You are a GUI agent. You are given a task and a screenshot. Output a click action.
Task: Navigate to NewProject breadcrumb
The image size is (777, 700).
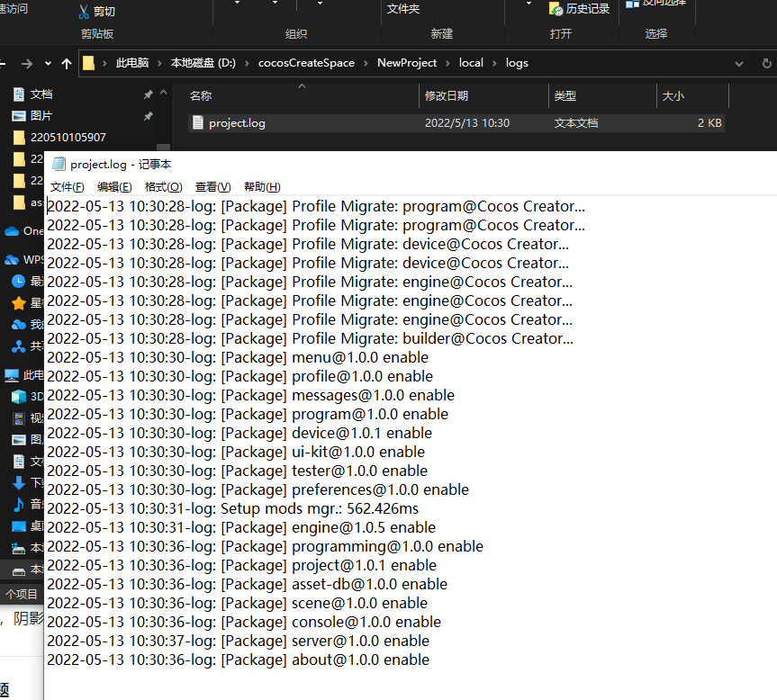[x=407, y=63]
